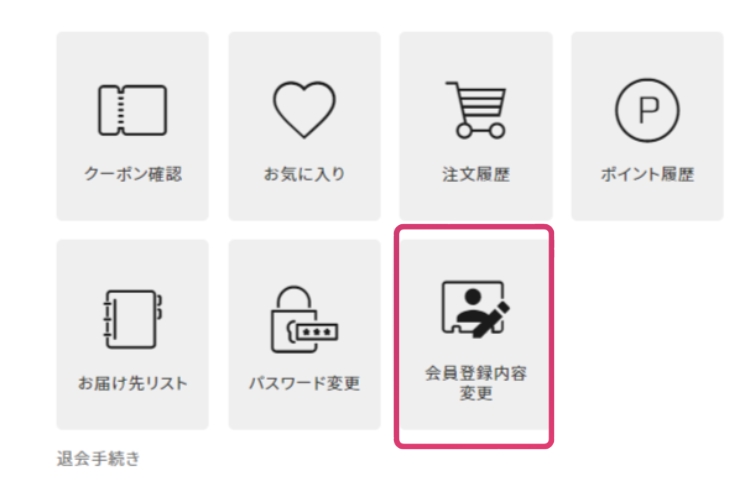Choose the coupon confirmation card

click(132, 126)
